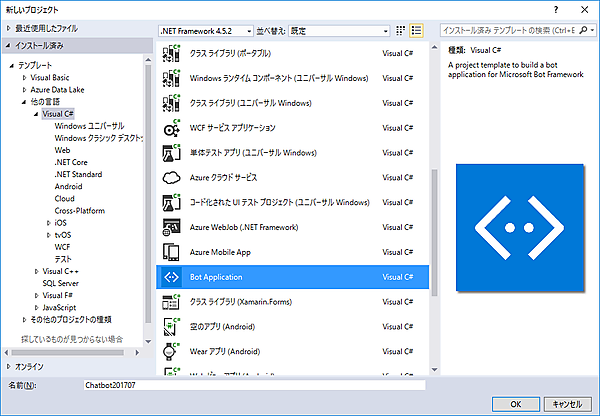This screenshot has width=600, height=416.
Task: Click the OK button
Action: point(514,404)
